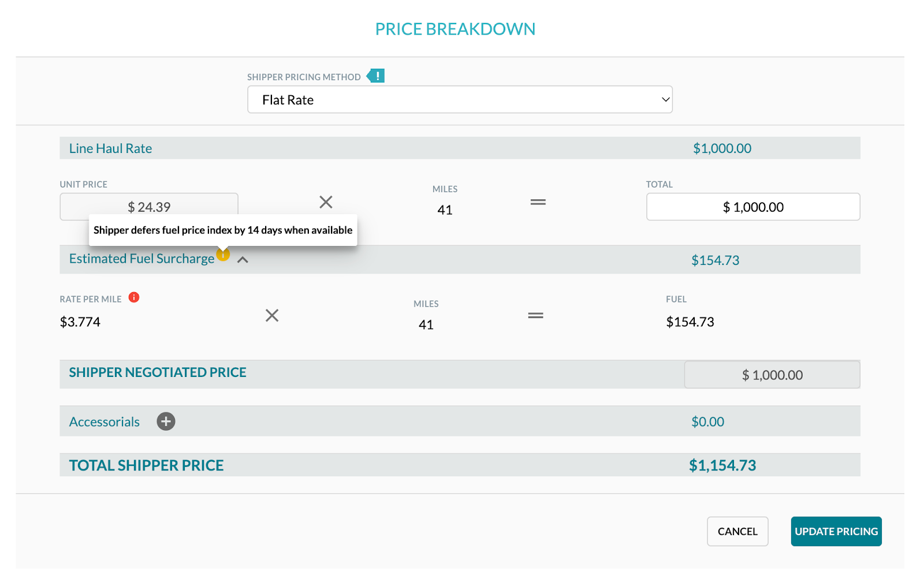Collapse the Estimated Fuel Surcharge section chevron

coord(243,260)
